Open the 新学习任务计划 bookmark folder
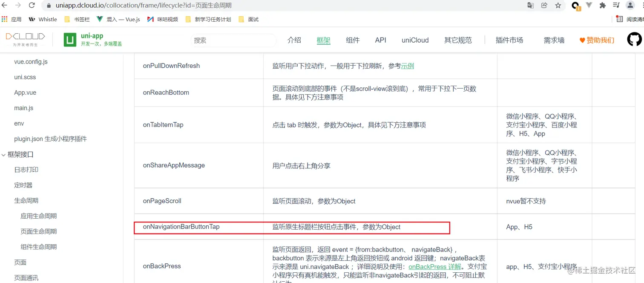Viewport: 644px width, 283px height. click(x=208, y=19)
